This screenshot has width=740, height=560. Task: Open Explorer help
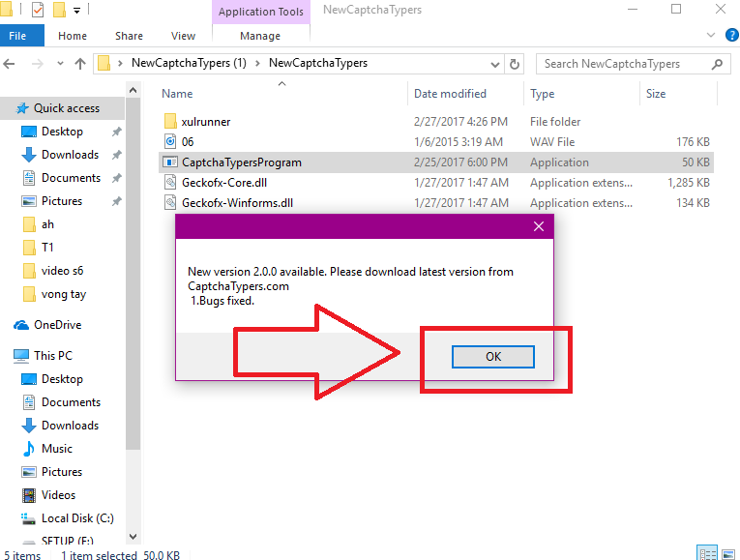(x=732, y=35)
